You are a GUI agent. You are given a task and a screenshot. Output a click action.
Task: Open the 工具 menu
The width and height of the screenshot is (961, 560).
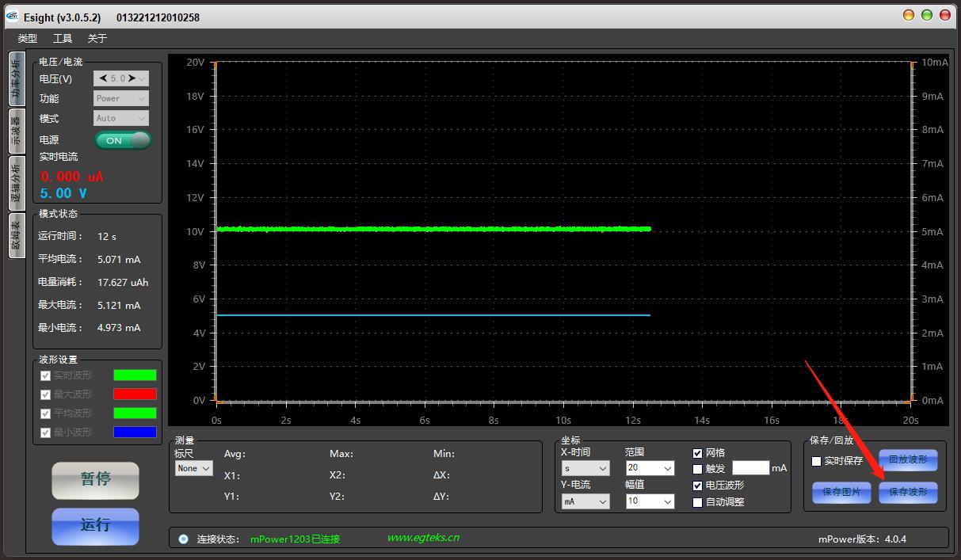tap(63, 38)
